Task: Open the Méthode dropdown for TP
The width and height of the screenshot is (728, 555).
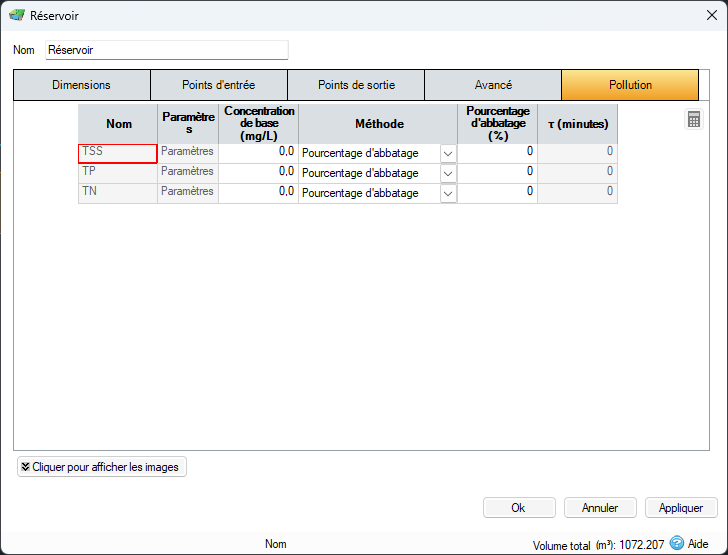Action: pos(448,174)
